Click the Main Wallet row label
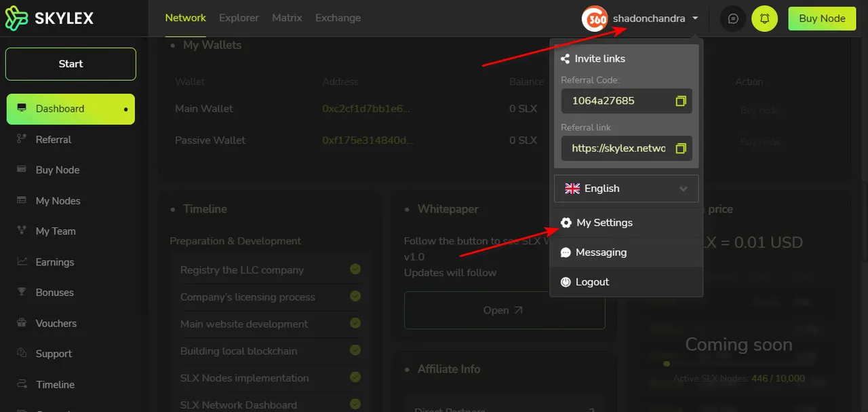This screenshot has height=412, width=868. (x=203, y=109)
